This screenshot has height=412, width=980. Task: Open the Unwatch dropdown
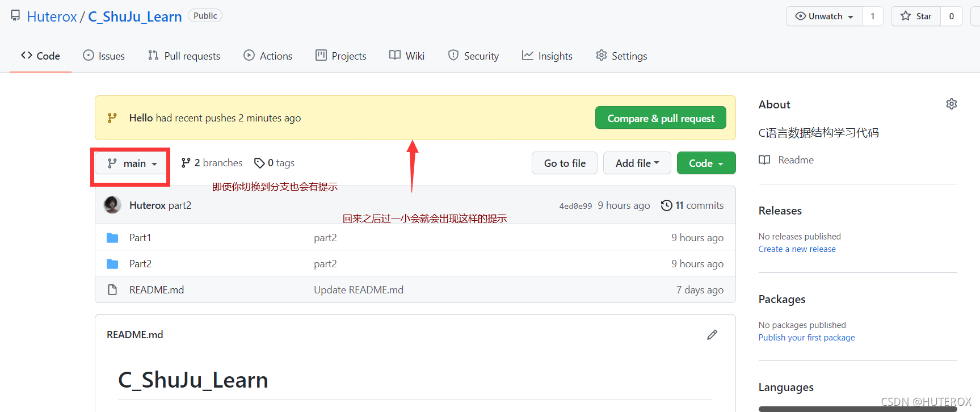click(x=824, y=16)
